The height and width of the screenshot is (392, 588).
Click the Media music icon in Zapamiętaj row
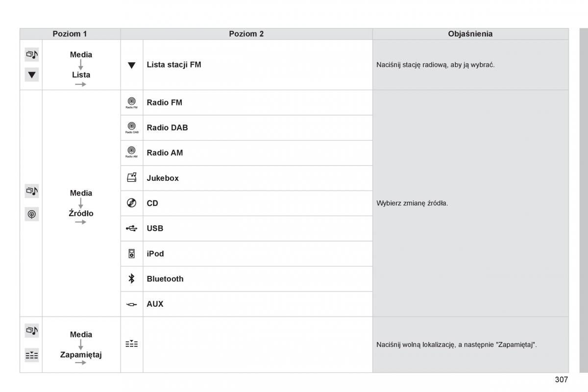(32, 331)
